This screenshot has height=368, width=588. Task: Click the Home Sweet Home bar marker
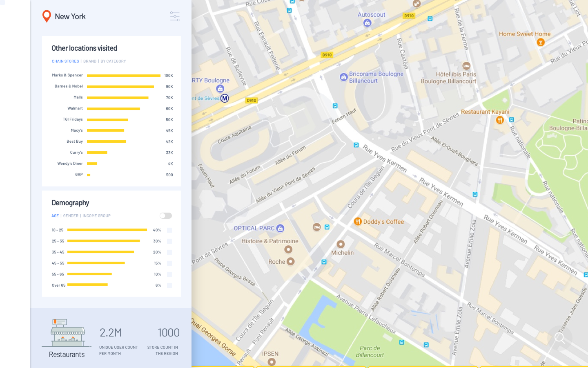pyautogui.click(x=541, y=42)
